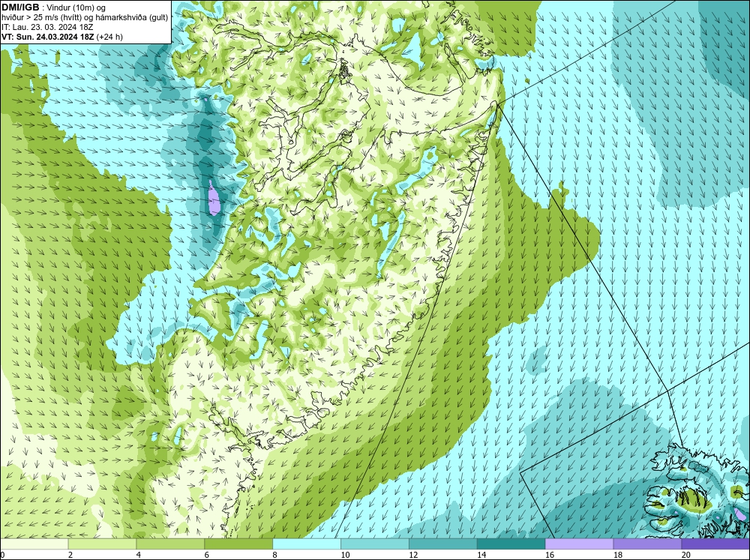The image size is (750, 560).
Task: Click the valid time 'VT: Sun. 24.03.2024 18Z (+24 h)'
Action: 62,37
